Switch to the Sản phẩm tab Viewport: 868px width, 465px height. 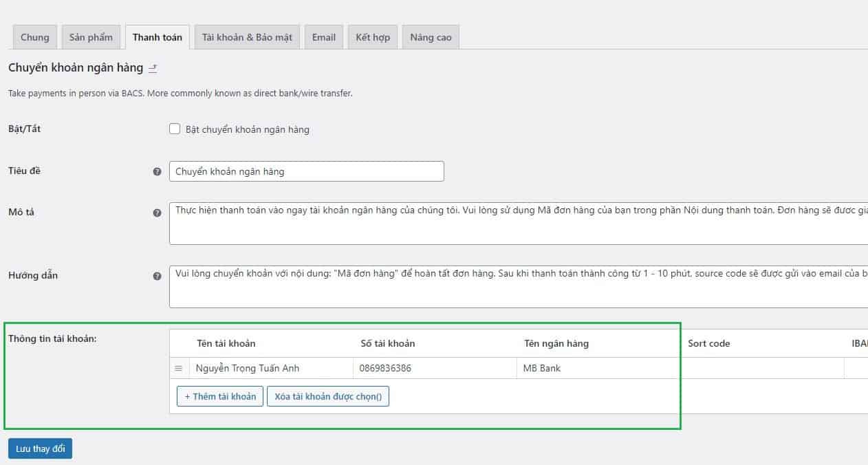(x=91, y=37)
